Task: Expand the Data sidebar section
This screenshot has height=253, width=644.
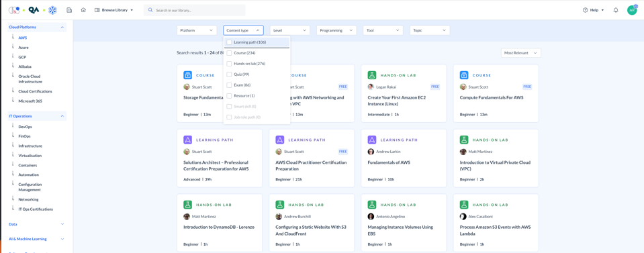Action: click(36, 224)
